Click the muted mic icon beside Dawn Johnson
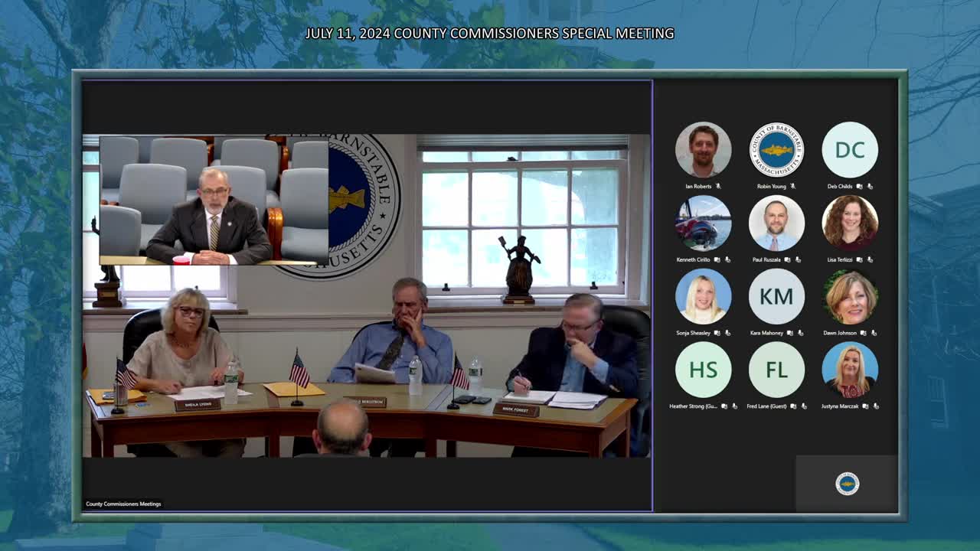The height and width of the screenshot is (551, 980). (x=874, y=333)
